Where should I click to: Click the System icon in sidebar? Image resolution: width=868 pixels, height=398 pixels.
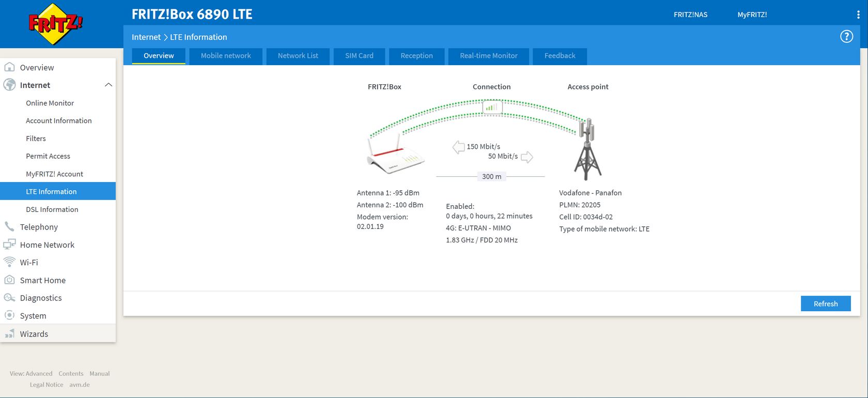click(x=9, y=315)
